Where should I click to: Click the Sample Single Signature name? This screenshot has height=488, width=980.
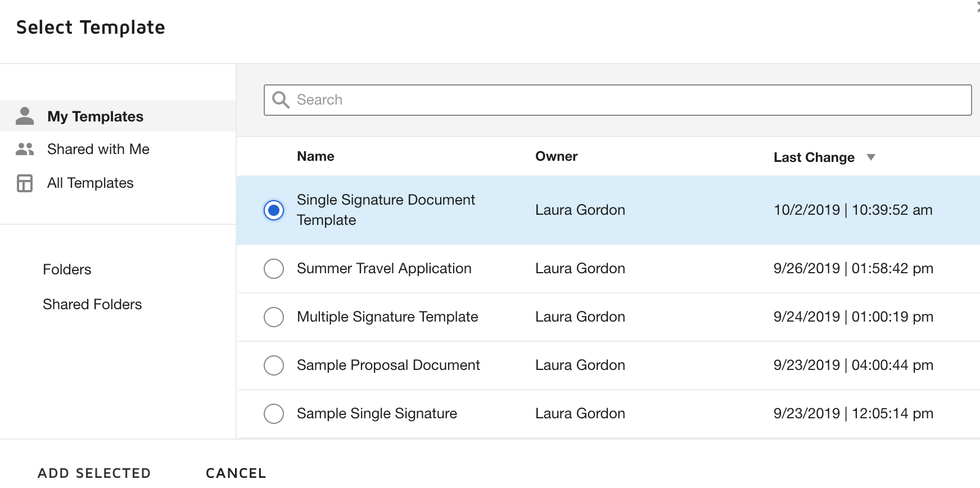[x=377, y=414]
